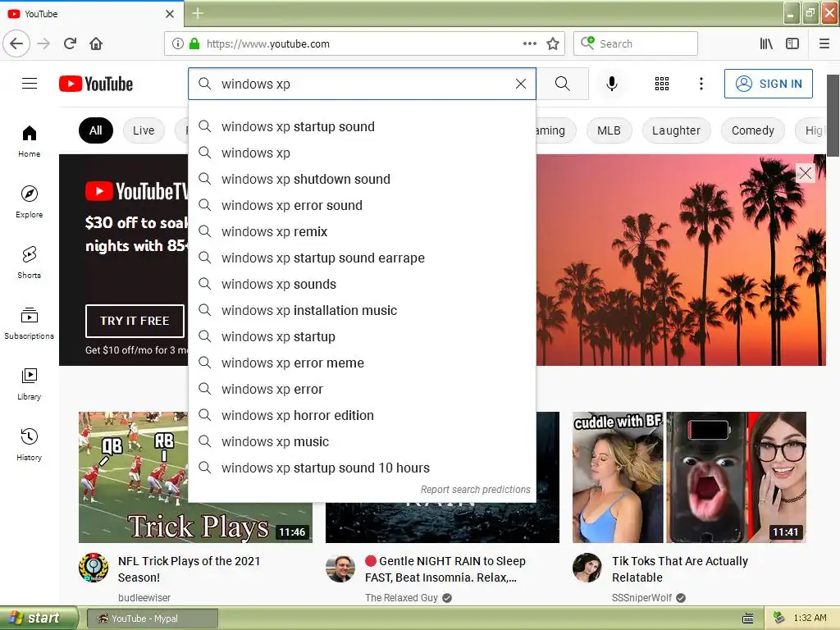Click the SIGN IN button
The width and height of the screenshot is (840, 630).
click(x=768, y=84)
